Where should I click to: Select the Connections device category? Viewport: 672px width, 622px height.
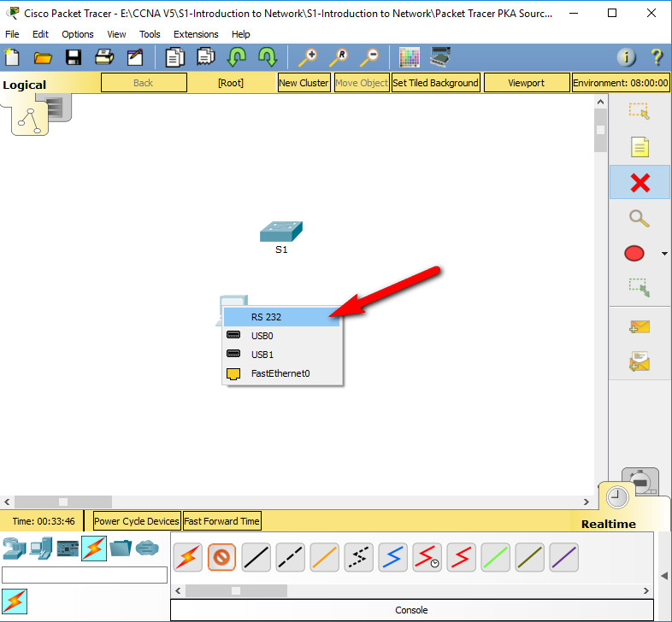click(94, 549)
